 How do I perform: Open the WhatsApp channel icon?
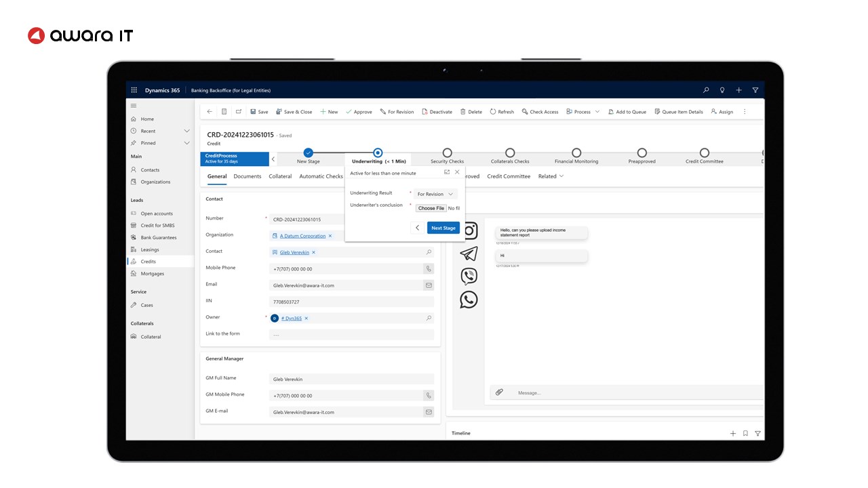469,299
